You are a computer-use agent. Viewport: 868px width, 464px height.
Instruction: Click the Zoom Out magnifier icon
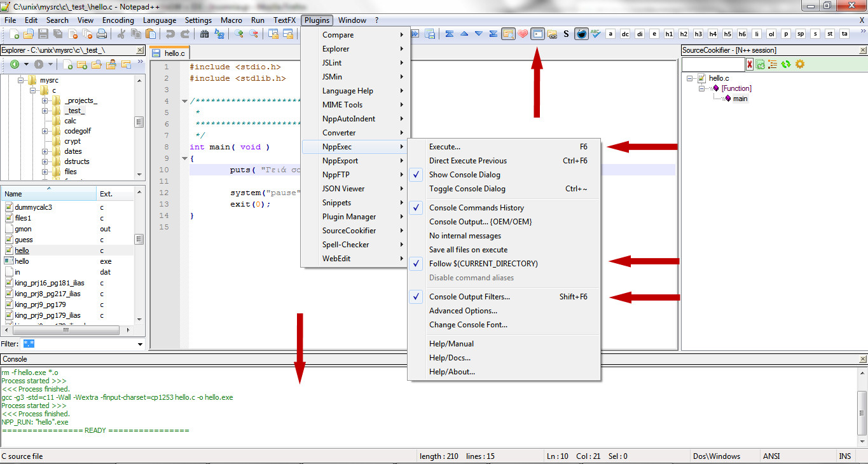tap(254, 34)
